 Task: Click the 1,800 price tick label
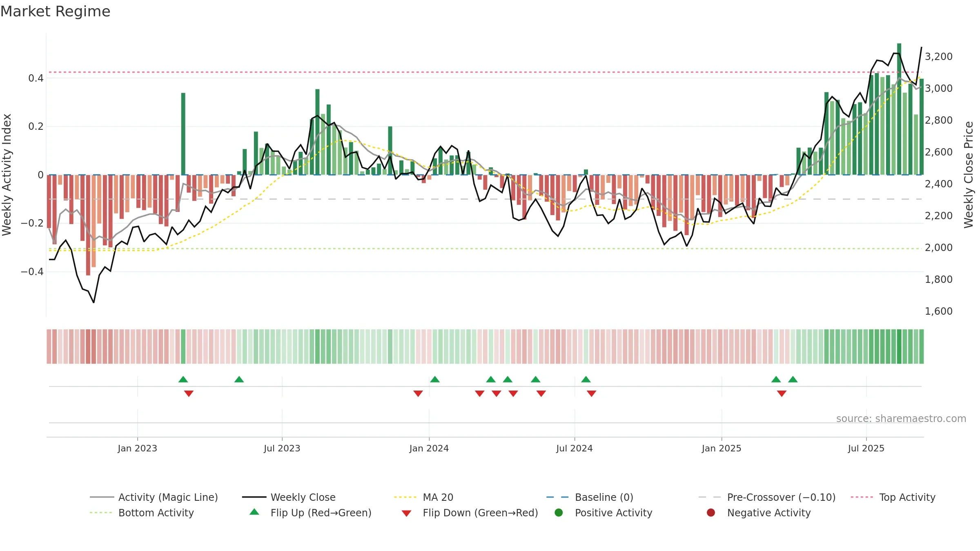(x=939, y=279)
